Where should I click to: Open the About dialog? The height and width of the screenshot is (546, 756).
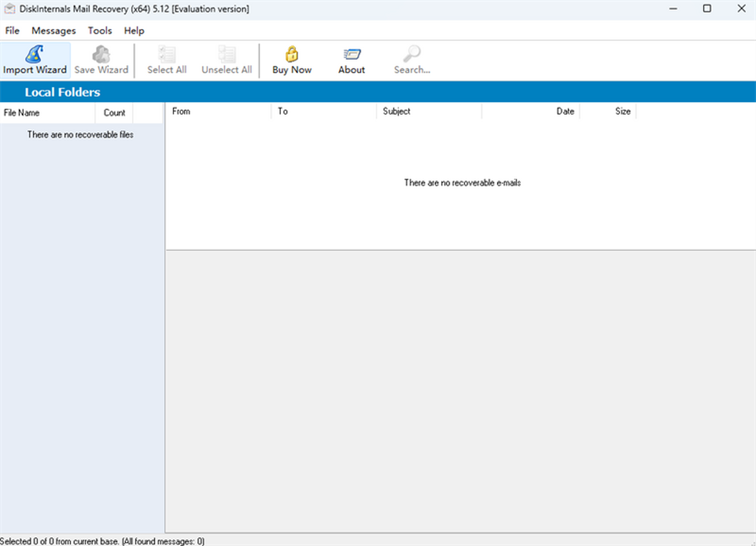(x=352, y=61)
